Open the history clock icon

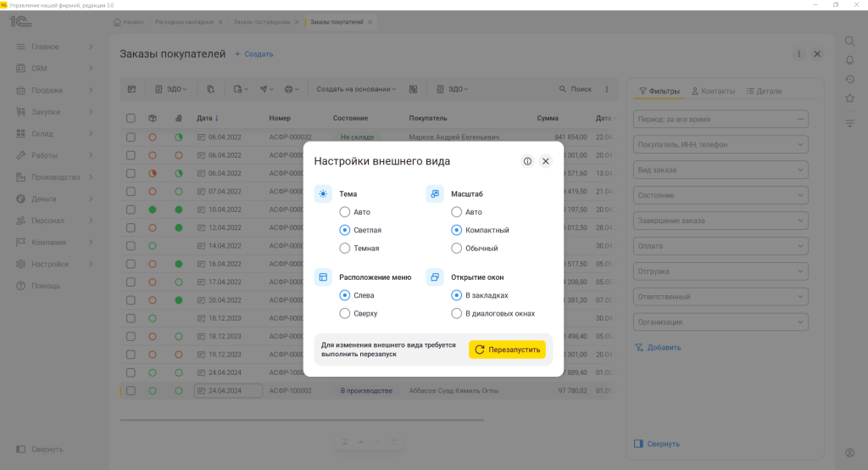point(849,79)
